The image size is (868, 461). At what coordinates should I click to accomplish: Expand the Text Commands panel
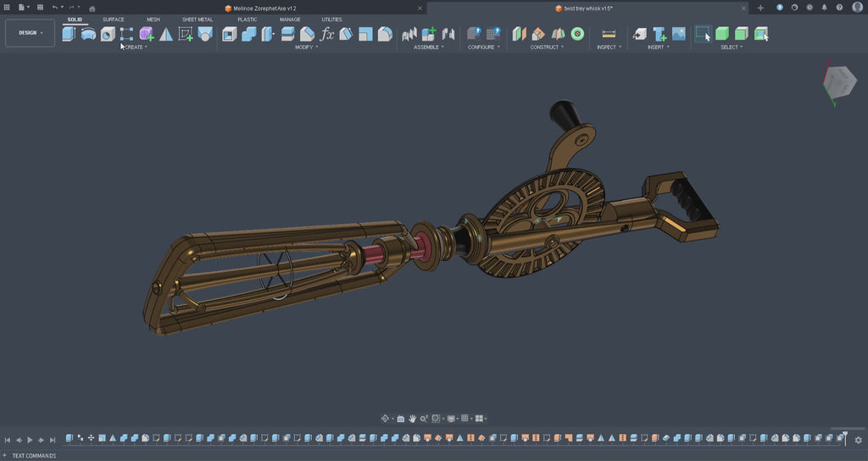[x=7, y=456]
